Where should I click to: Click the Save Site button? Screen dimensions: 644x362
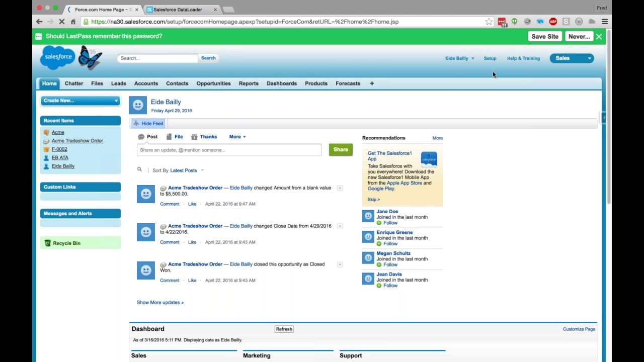[x=545, y=36]
